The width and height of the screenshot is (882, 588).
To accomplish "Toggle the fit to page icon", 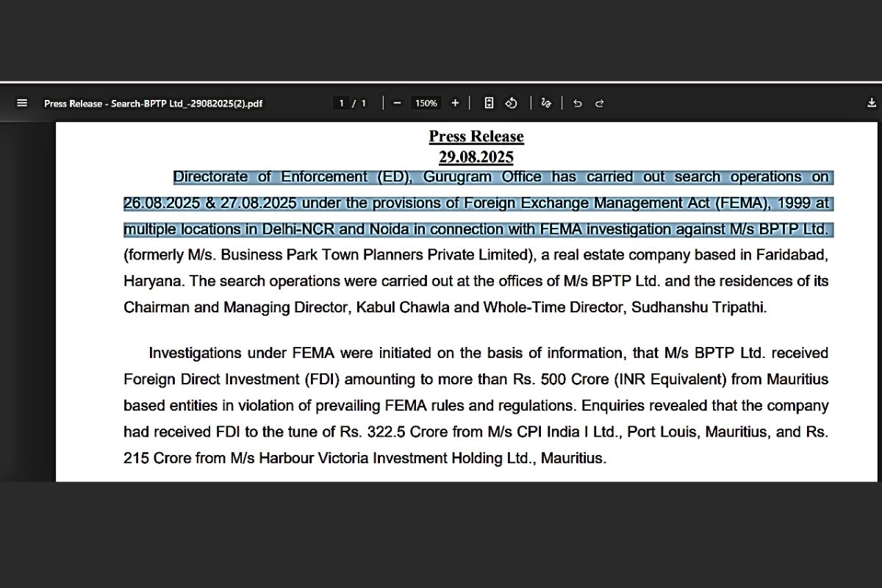I will point(489,103).
